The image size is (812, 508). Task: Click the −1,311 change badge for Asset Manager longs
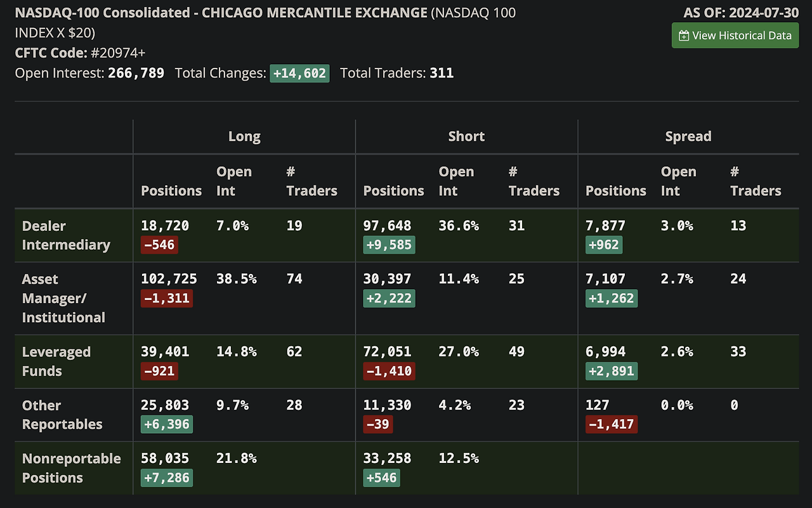tap(166, 298)
